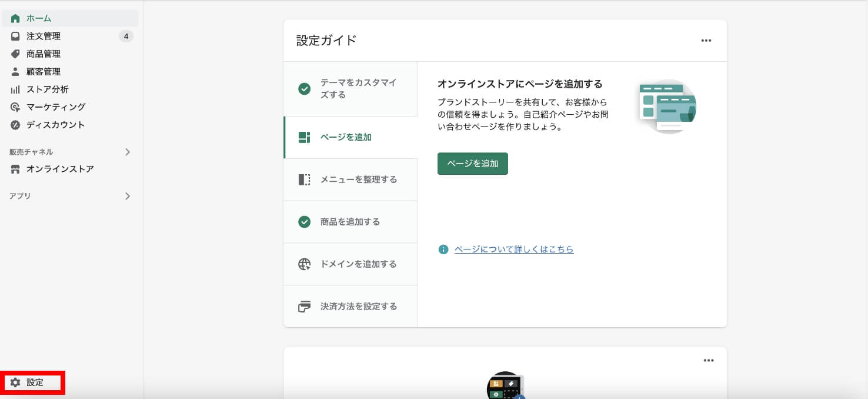
Task: Select the 注文管理 orders icon in sidebar
Action: pos(14,36)
